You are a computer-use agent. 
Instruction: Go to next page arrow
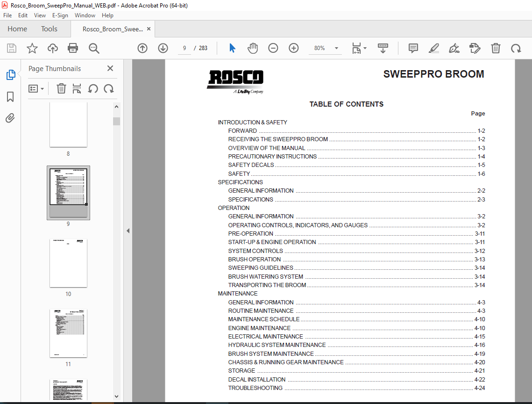click(x=163, y=48)
